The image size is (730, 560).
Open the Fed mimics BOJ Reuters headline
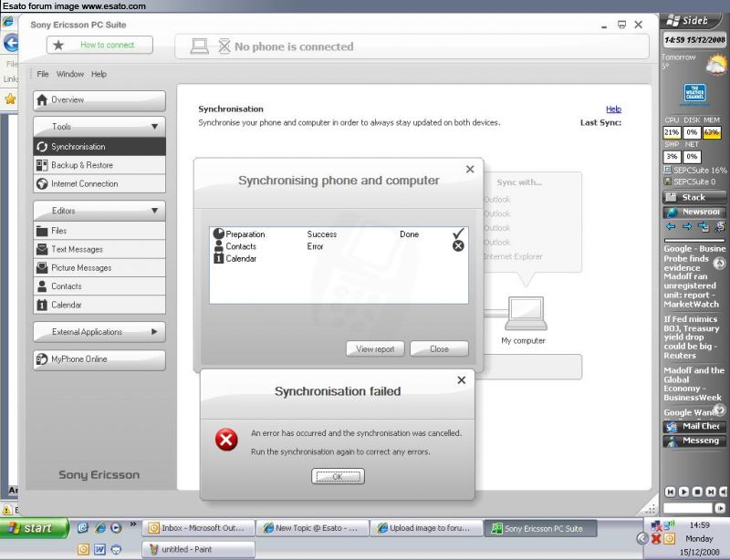692,337
